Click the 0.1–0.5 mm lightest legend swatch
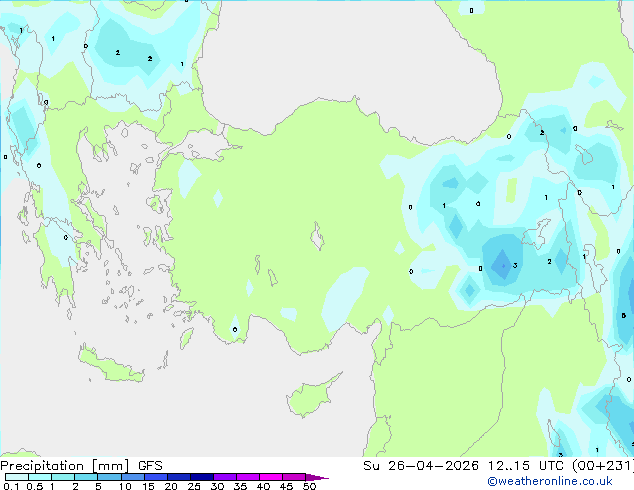The width and height of the screenshot is (634, 490). pyautogui.click(x=17, y=477)
